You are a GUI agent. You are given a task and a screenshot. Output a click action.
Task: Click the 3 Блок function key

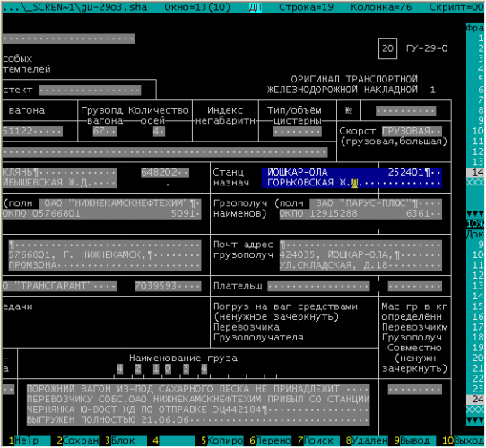click(126, 440)
